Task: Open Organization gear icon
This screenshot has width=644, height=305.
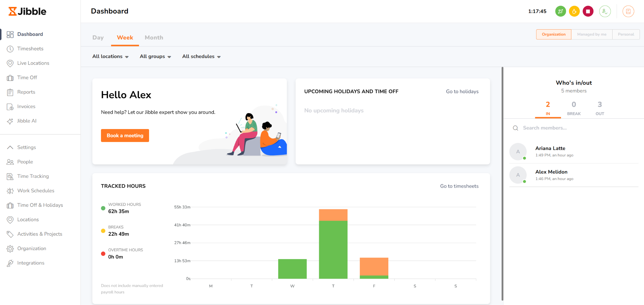Action: [x=10, y=249]
